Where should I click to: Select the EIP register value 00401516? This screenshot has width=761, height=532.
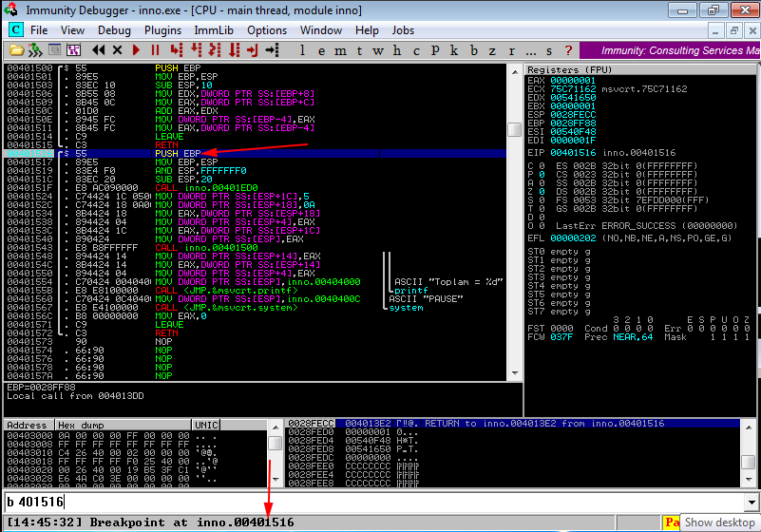tap(572, 152)
